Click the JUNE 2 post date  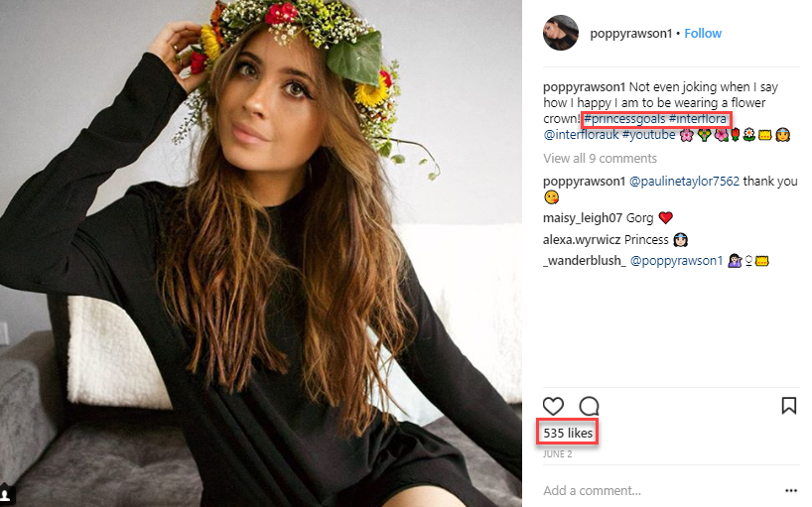(x=558, y=454)
